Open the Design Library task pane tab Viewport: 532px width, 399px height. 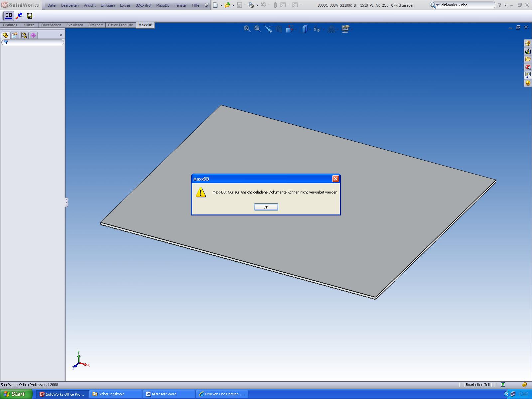(528, 51)
